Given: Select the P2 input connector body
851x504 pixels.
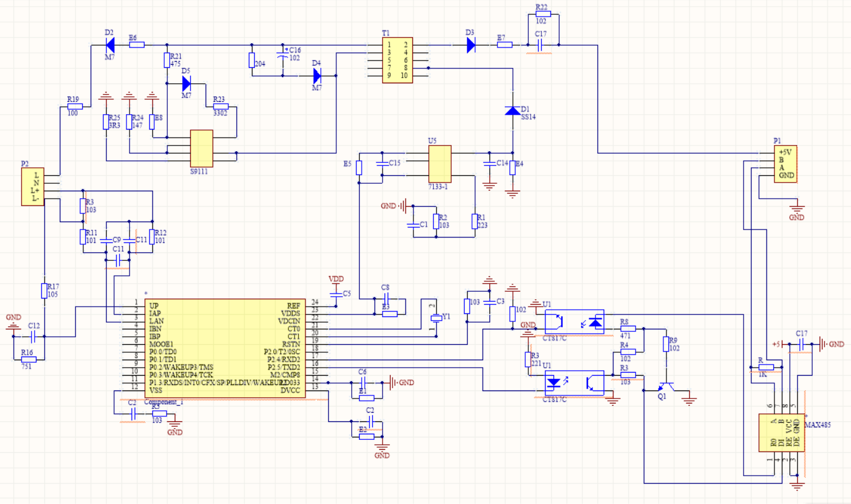Looking at the screenshot, I should pos(33,187).
